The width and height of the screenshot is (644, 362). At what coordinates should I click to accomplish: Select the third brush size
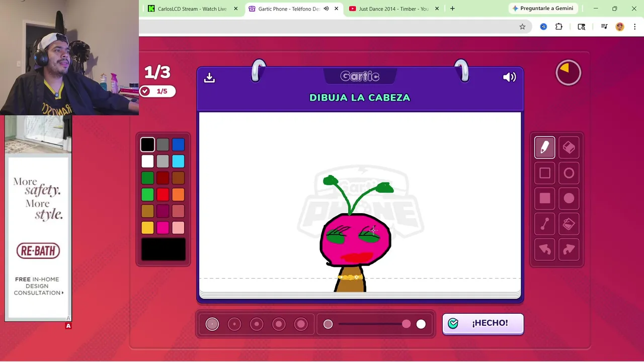(257, 324)
